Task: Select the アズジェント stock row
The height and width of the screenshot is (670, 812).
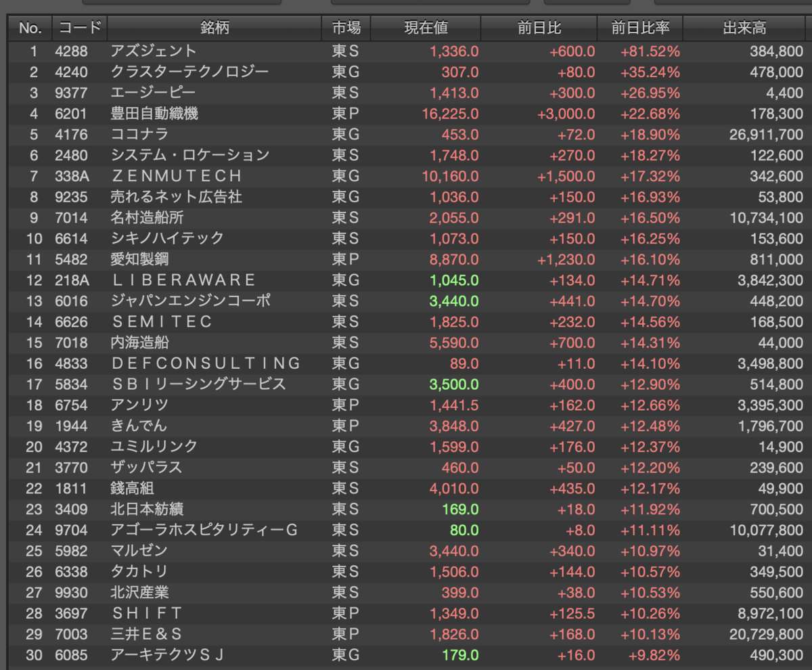Action: click(x=407, y=51)
